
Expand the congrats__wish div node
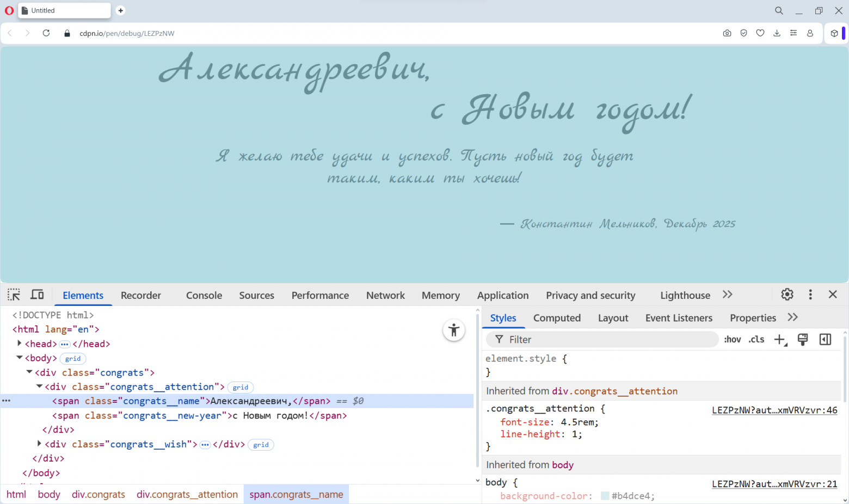pyautogui.click(x=39, y=444)
